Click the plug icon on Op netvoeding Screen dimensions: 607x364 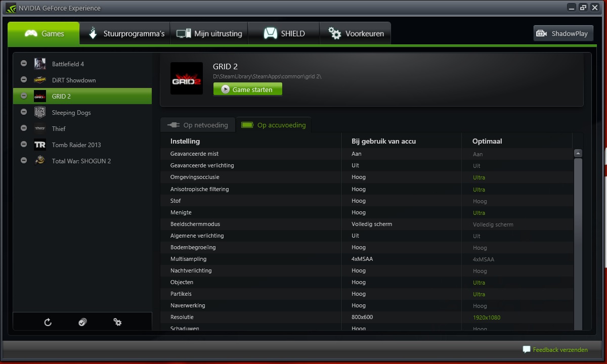(174, 125)
